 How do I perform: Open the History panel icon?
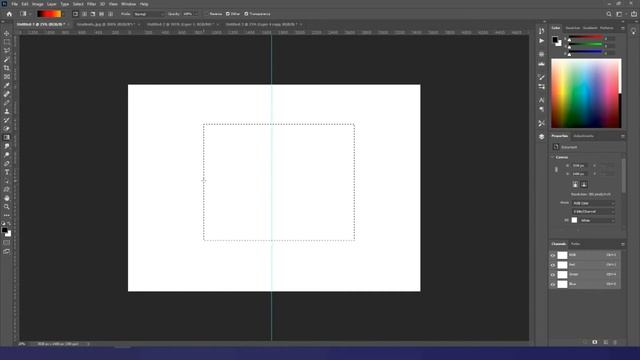541,31
